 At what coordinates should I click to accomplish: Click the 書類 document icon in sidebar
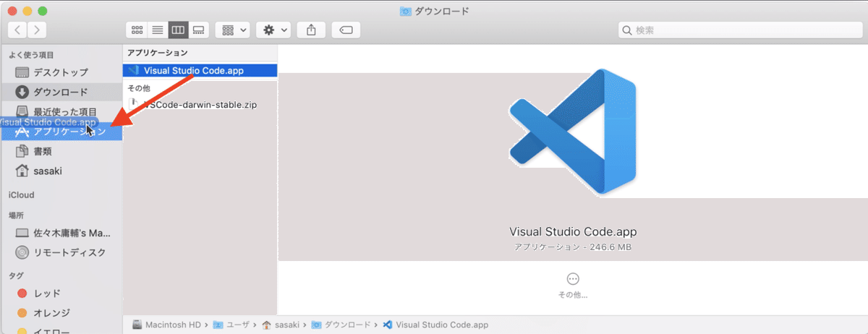22,151
